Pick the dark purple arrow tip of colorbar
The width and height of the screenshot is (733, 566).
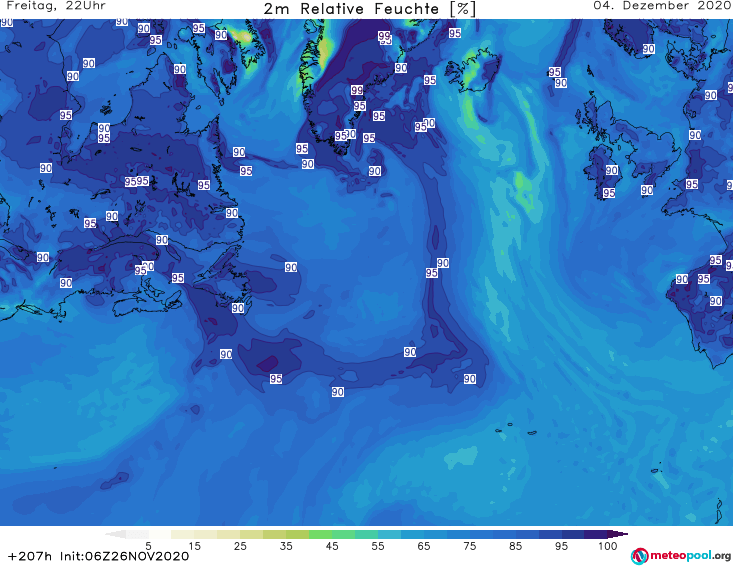coord(620,534)
